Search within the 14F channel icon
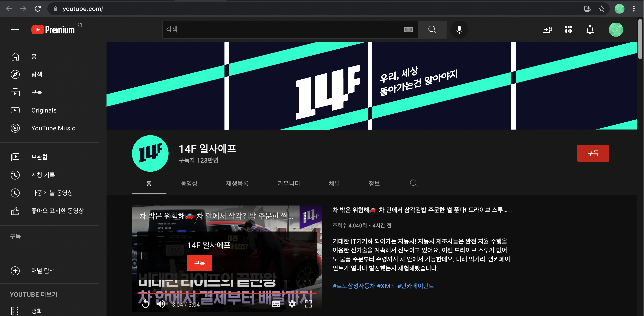The height and width of the screenshot is (316, 644). pos(414,183)
